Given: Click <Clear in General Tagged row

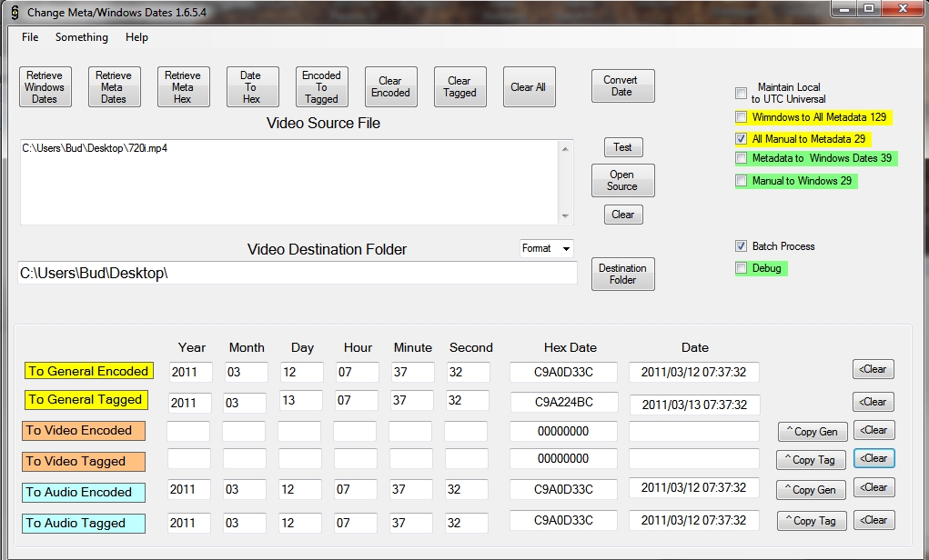Looking at the screenshot, I should point(873,402).
